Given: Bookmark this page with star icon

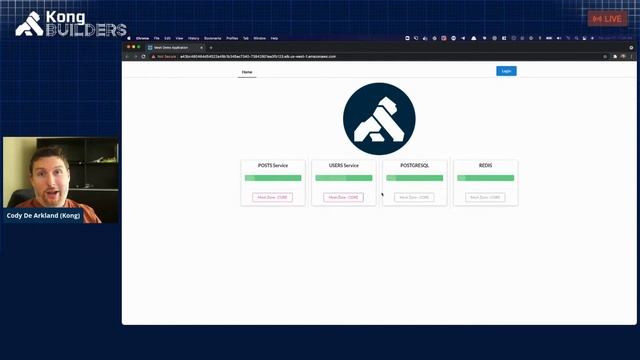Looking at the screenshot, I should pyautogui.click(x=605, y=56).
